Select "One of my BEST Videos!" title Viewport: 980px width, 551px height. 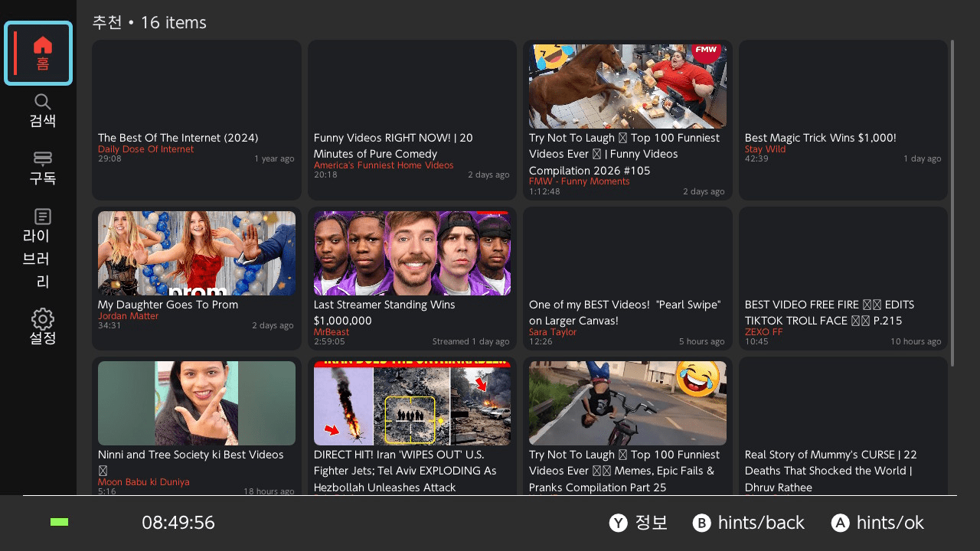click(625, 313)
